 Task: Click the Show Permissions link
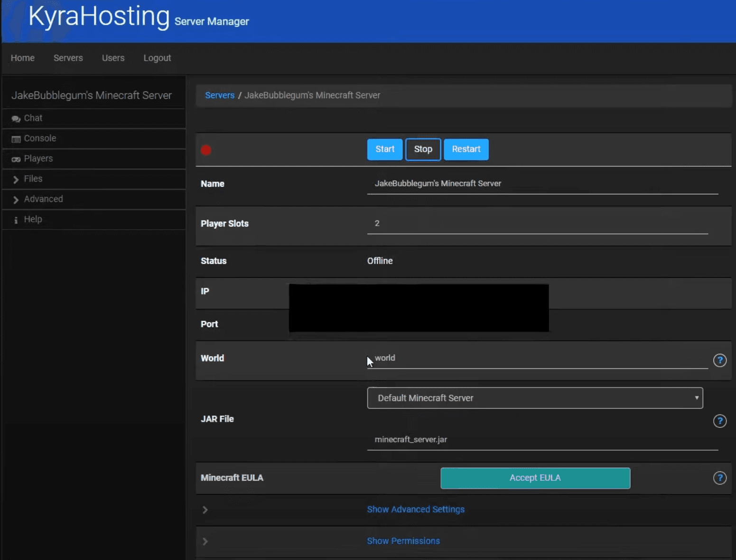(x=403, y=541)
